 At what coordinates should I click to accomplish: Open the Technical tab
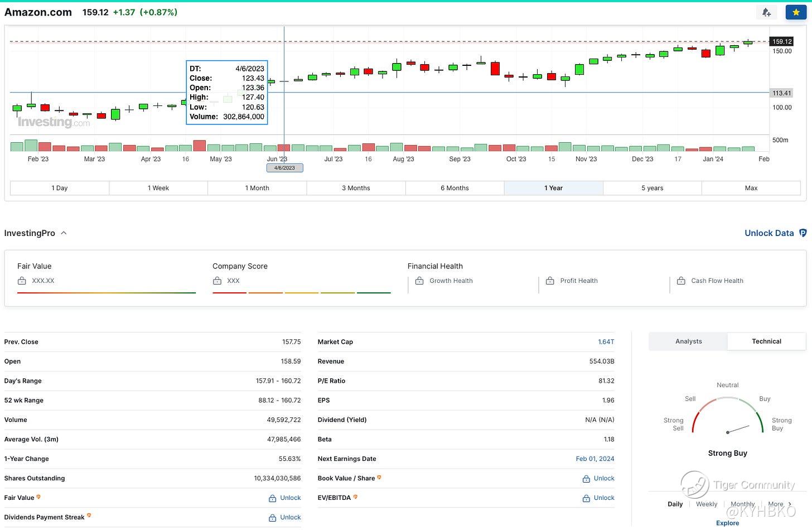click(766, 341)
